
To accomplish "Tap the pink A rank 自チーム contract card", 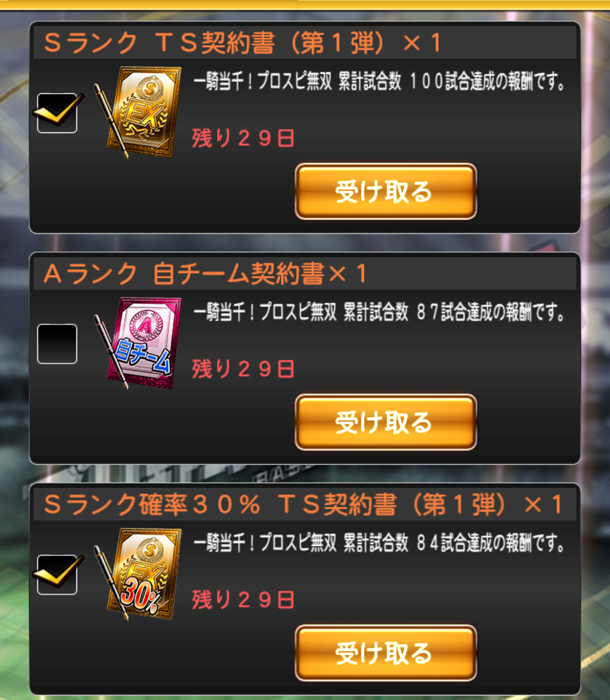I will tap(144, 342).
